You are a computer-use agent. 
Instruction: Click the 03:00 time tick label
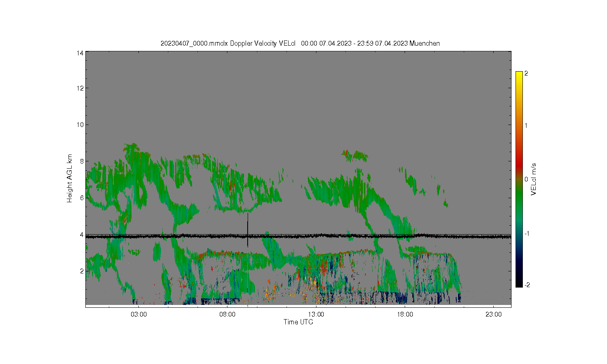point(139,314)
